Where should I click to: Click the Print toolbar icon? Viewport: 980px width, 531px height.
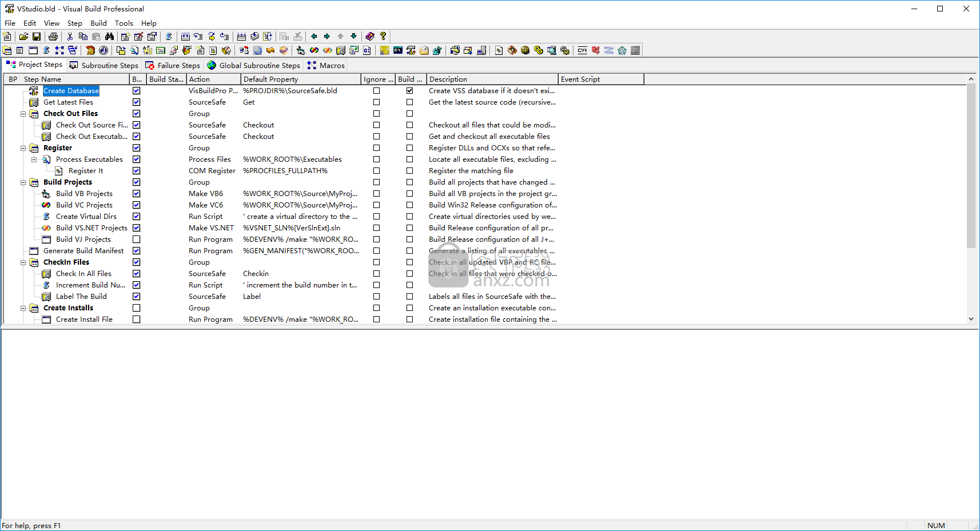tap(53, 36)
